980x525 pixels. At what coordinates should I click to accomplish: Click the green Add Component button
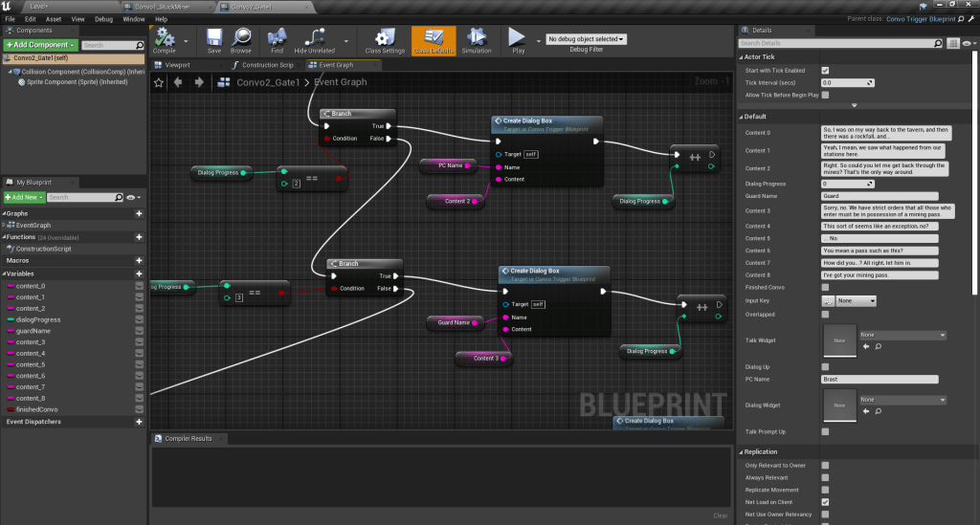[x=40, y=45]
